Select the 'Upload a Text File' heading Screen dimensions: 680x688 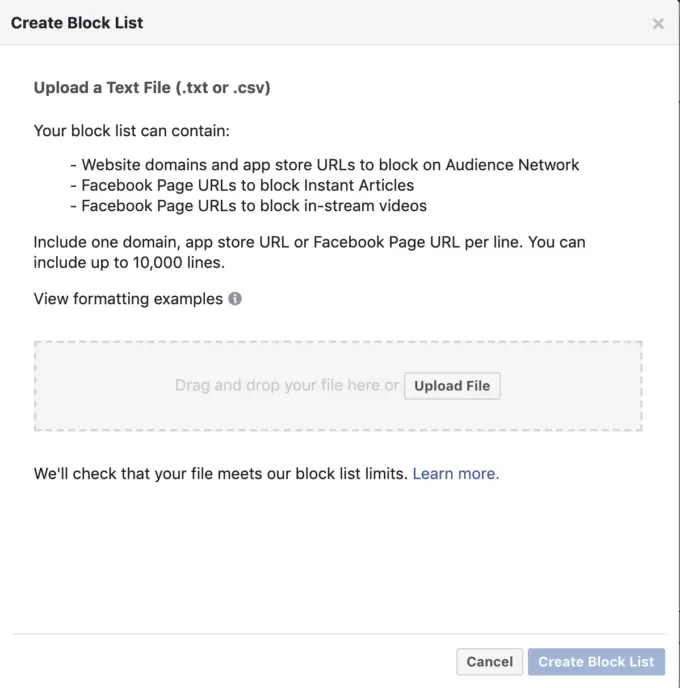coord(152,88)
